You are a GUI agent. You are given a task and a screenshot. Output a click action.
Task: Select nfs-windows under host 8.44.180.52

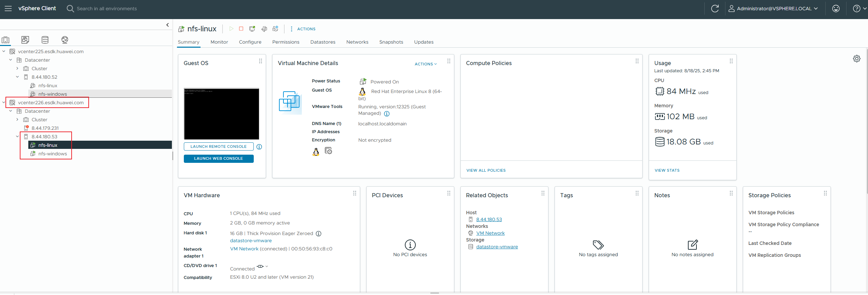point(53,94)
